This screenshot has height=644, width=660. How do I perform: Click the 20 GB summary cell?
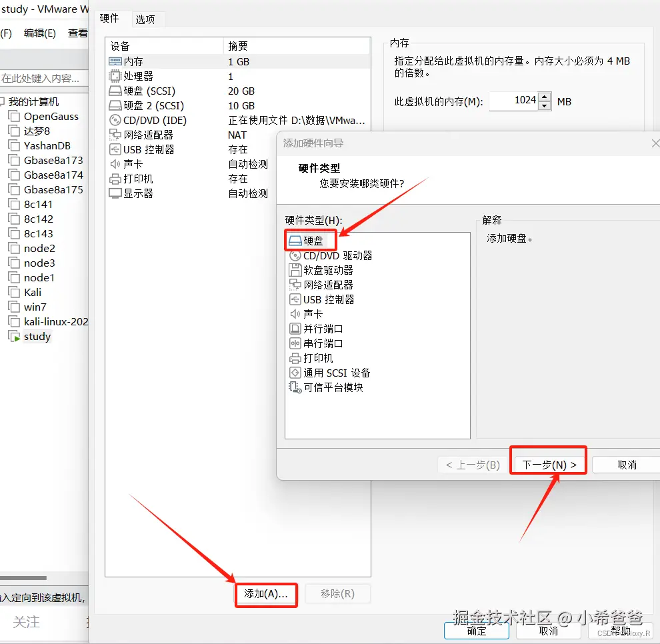241,91
